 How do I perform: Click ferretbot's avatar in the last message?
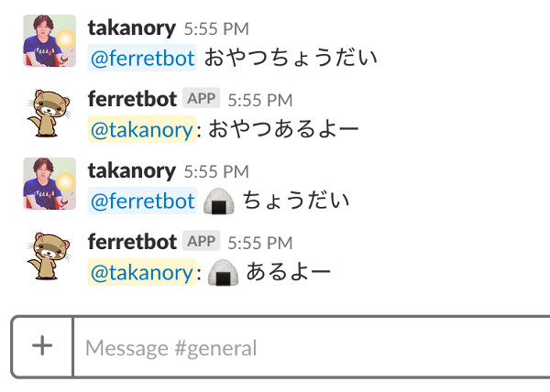click(x=49, y=256)
